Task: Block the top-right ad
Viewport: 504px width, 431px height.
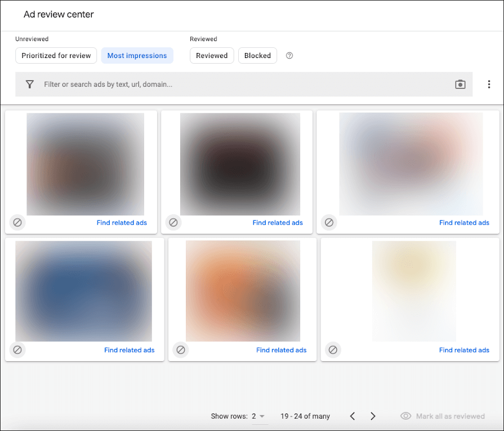Action: 329,223
